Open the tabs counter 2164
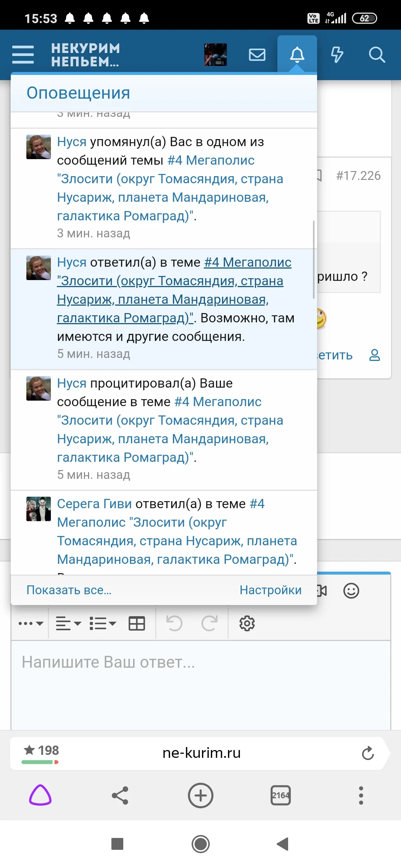 coord(281,795)
